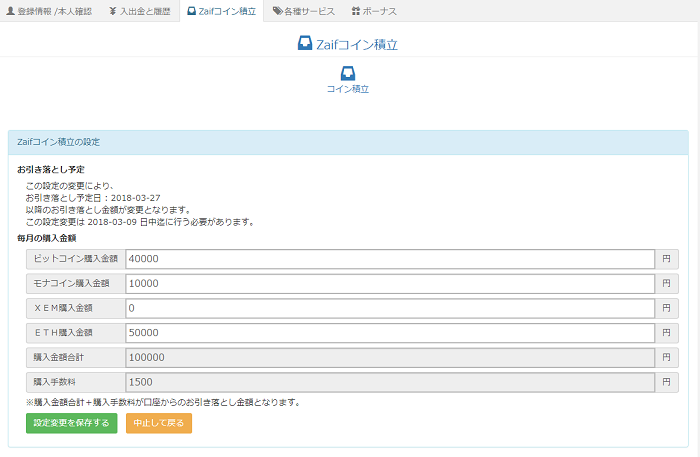
Task: Click the tag icon on 各種サービス tab
Action: coord(277,11)
